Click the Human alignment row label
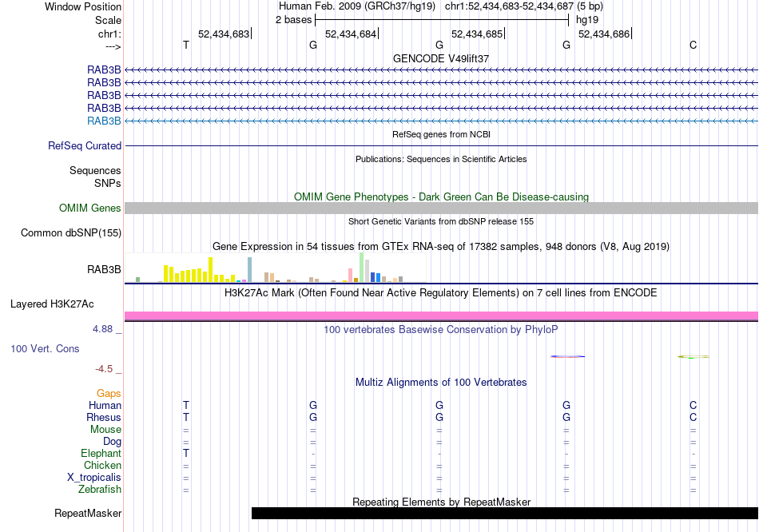 pos(105,406)
